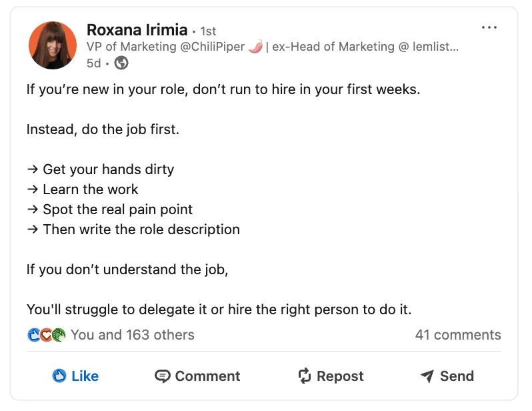
Task: Open the three-dot post options menu
Action: [489, 28]
